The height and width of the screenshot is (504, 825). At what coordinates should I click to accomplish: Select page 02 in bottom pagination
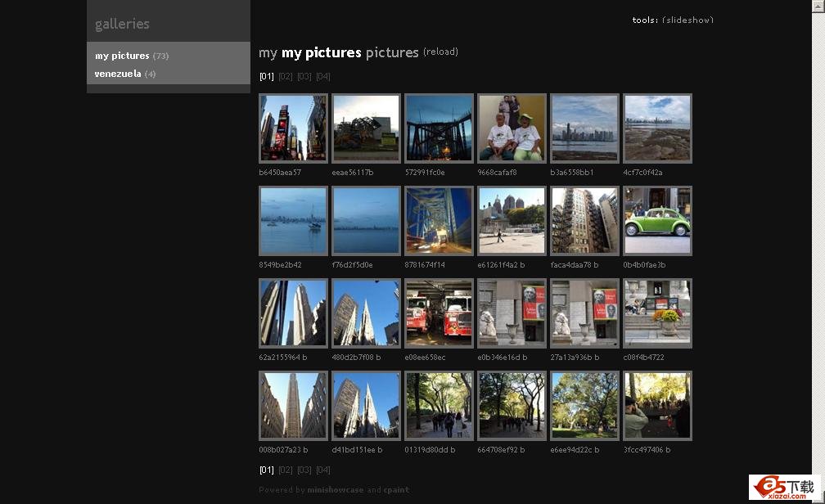pos(285,470)
